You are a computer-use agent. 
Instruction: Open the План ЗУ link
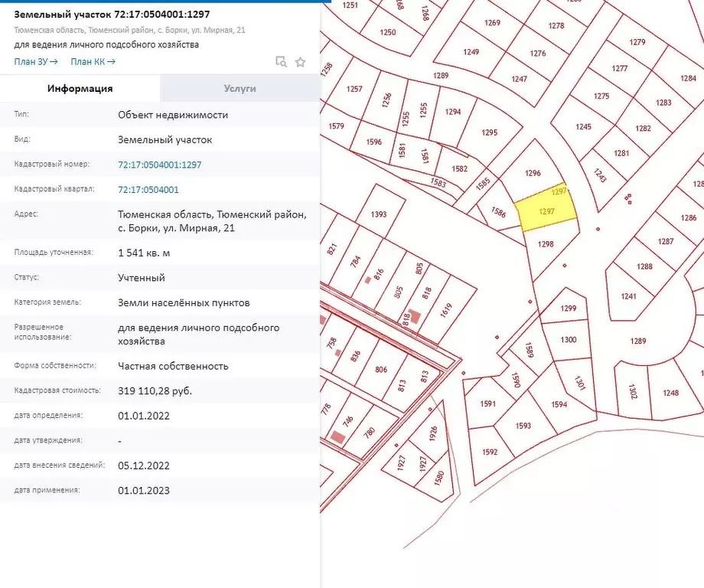click(x=36, y=61)
